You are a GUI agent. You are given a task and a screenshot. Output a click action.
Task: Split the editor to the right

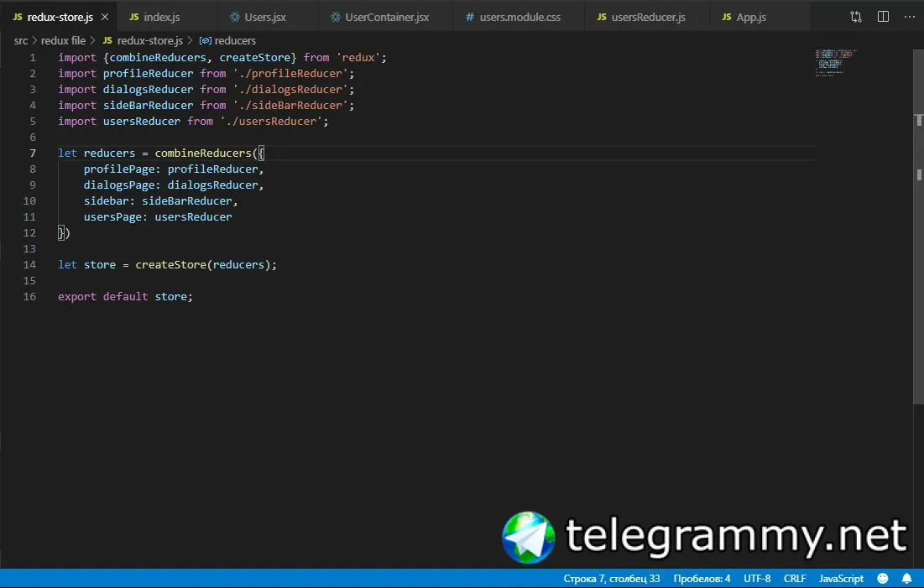click(x=883, y=17)
